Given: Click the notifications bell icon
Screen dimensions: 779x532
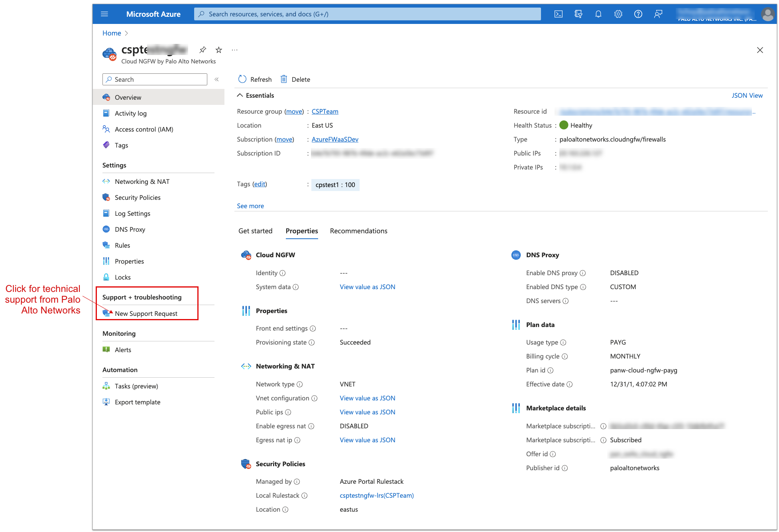Looking at the screenshot, I should point(598,14).
